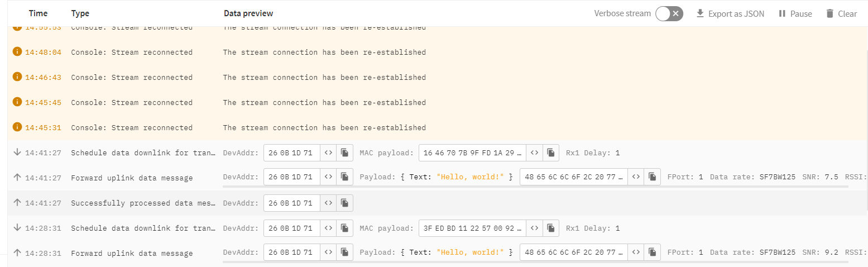Copy DevAddr of 14:41:27 downlink row
The width and height of the screenshot is (868, 267).
pyautogui.click(x=345, y=152)
